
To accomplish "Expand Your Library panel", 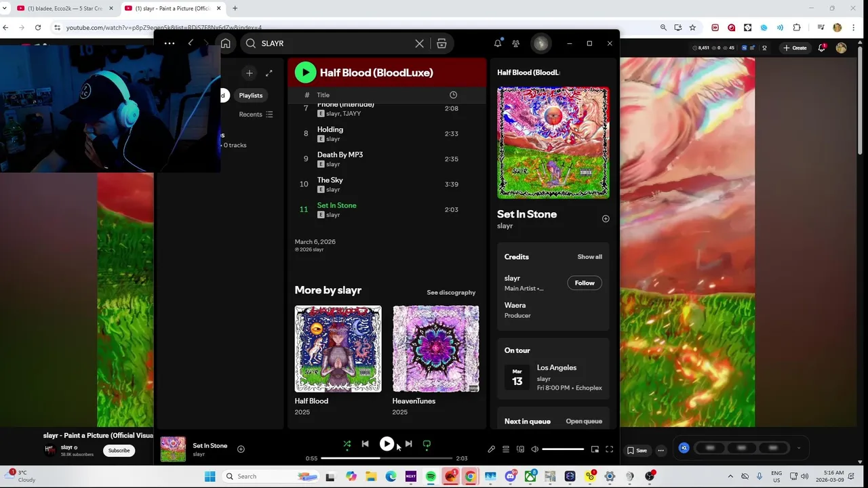I will pyautogui.click(x=269, y=73).
